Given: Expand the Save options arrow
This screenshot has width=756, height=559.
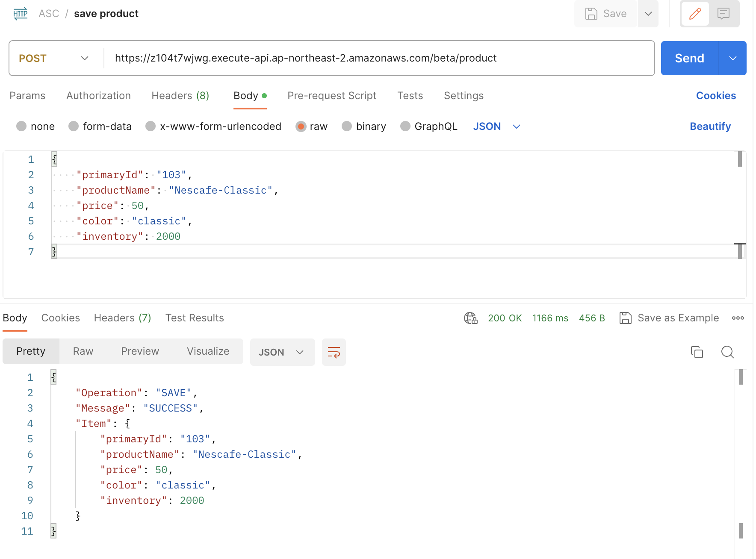Looking at the screenshot, I should (x=648, y=14).
